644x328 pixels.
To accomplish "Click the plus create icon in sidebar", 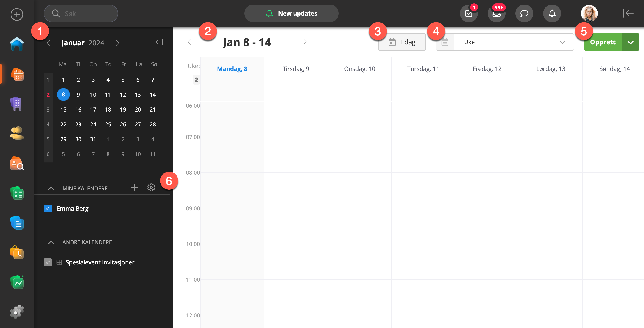I will click(17, 14).
